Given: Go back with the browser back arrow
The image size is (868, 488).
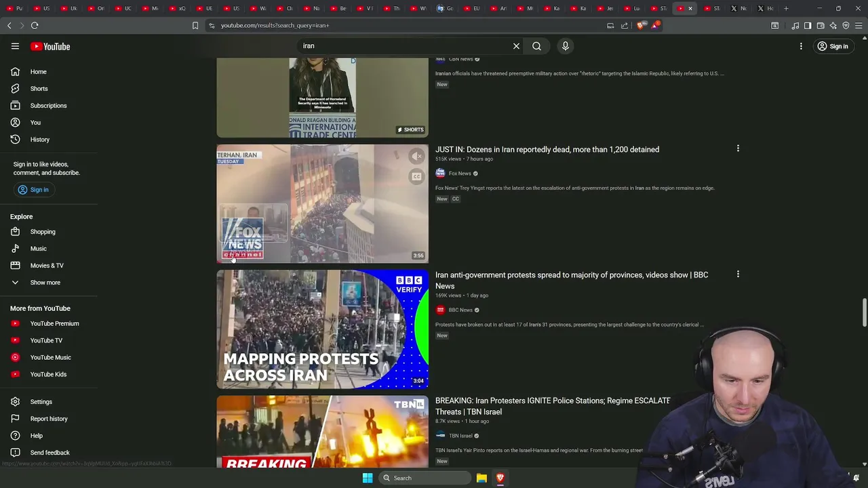Looking at the screenshot, I should (9, 26).
